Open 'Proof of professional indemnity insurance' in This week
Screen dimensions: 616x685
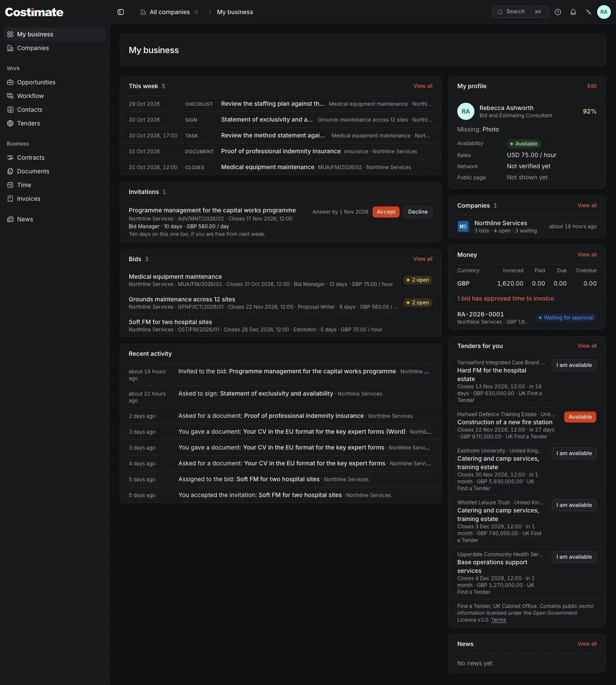coord(281,152)
